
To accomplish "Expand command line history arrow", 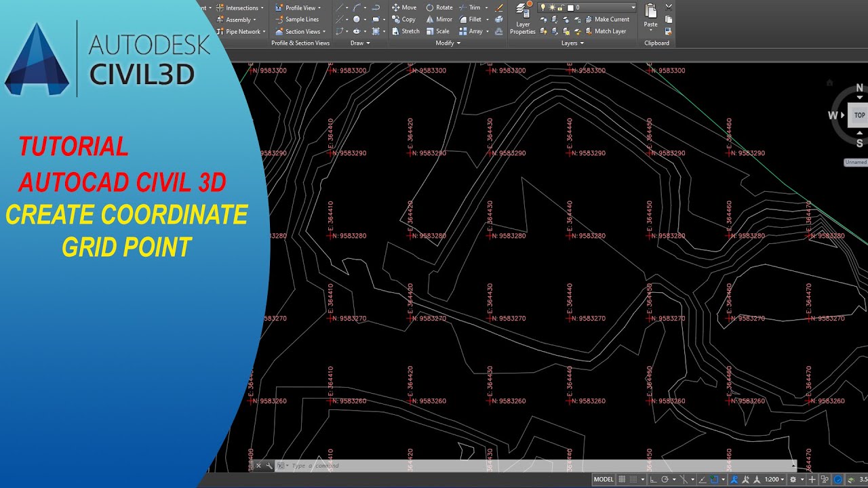I will click(794, 466).
